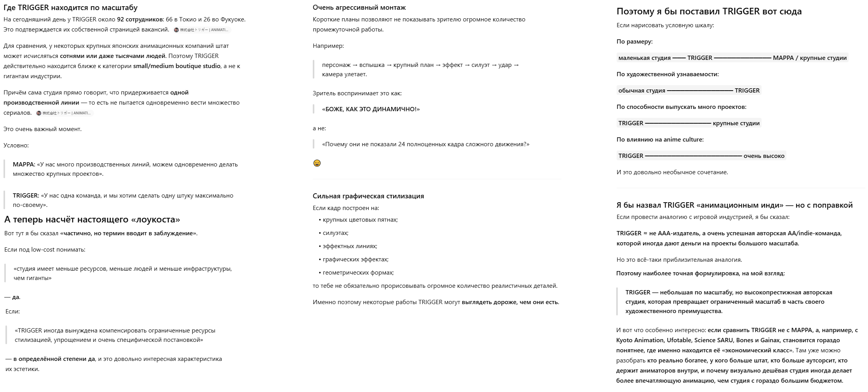Click the bullet item «геометрических формах;»
Image resolution: width=868 pixels, height=392 pixels.
tap(358, 273)
